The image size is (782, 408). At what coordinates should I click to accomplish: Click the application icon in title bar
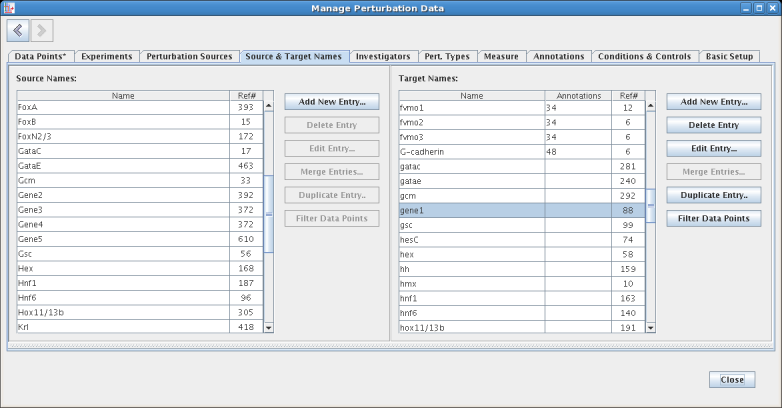[x=9, y=8]
